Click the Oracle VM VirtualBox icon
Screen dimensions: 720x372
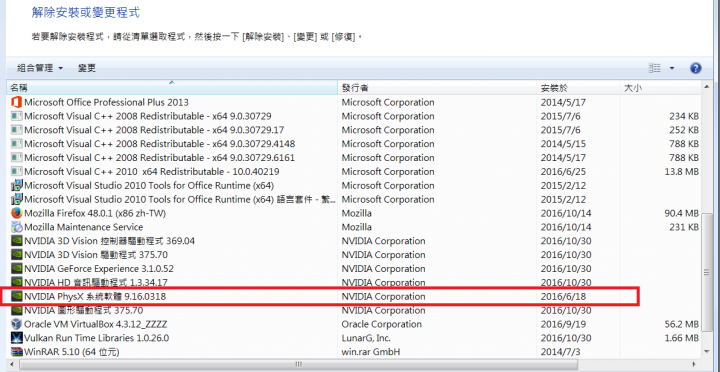[x=17, y=324]
